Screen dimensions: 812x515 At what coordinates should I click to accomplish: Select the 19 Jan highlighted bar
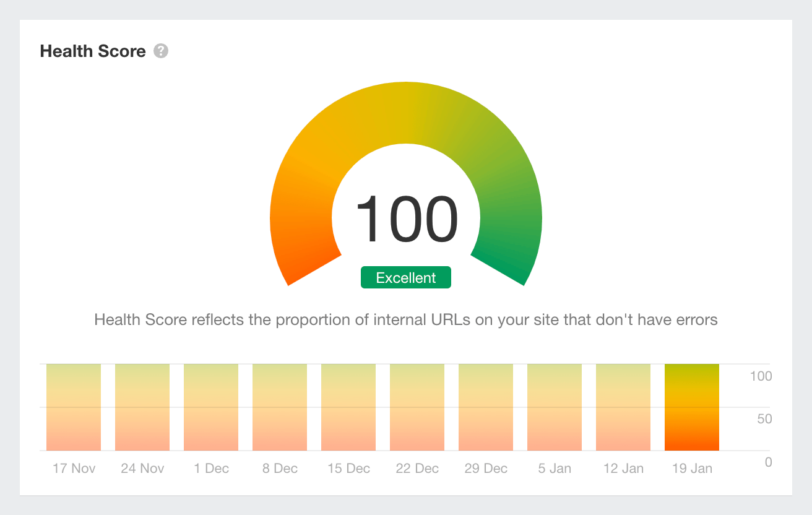691,407
